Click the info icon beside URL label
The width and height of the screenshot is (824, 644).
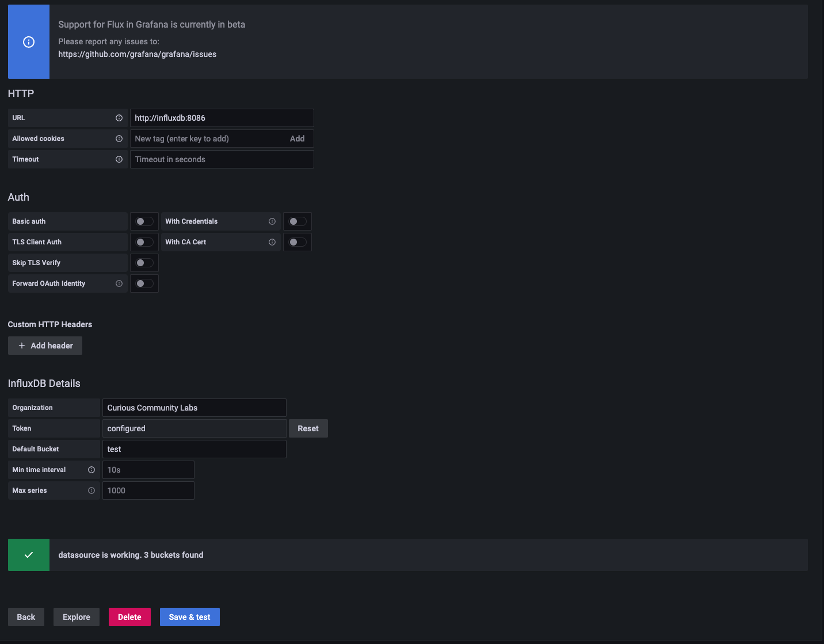(x=119, y=118)
